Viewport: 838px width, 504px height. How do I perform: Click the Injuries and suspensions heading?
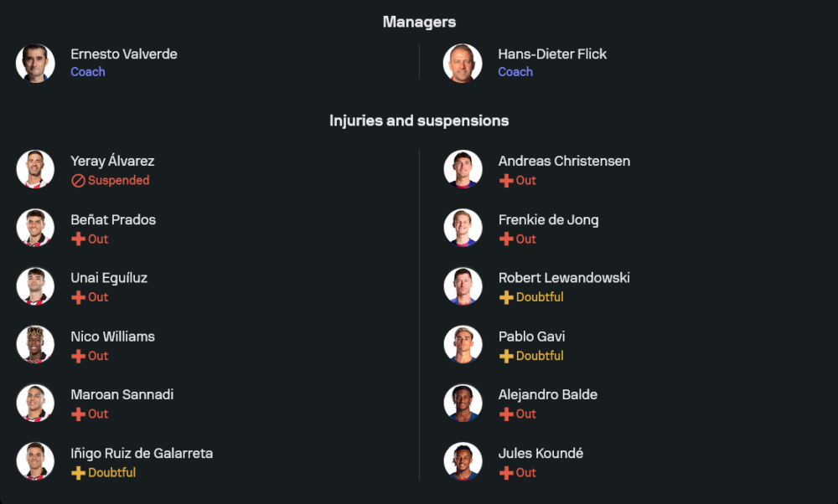point(419,121)
